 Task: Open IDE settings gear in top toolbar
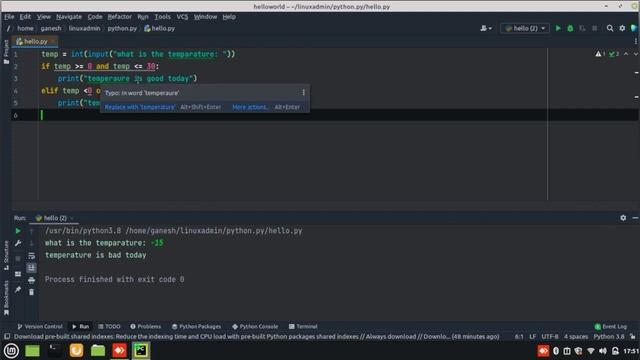click(x=622, y=28)
